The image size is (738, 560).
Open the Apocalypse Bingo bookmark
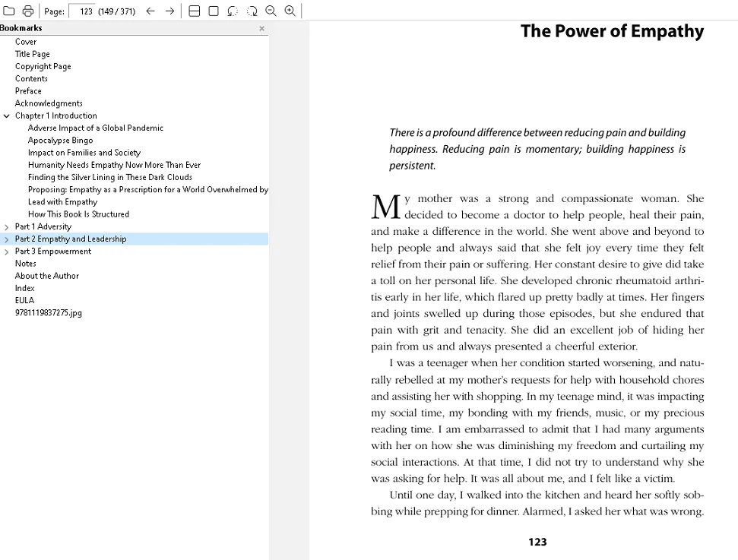click(x=60, y=141)
